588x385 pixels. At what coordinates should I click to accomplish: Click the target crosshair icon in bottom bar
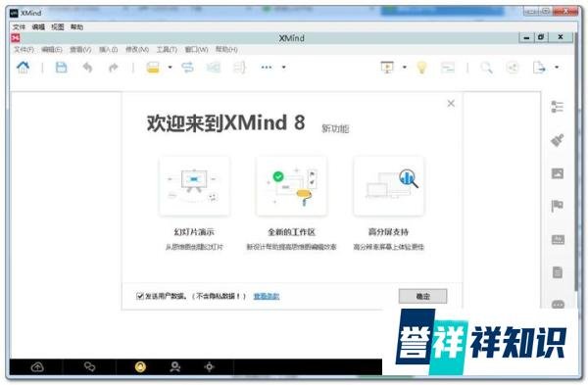(x=210, y=366)
